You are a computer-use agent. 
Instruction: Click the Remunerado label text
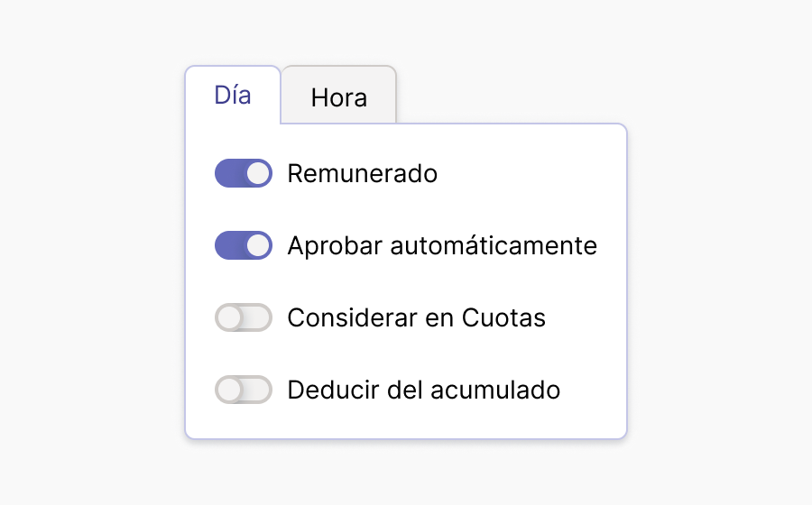point(362,173)
